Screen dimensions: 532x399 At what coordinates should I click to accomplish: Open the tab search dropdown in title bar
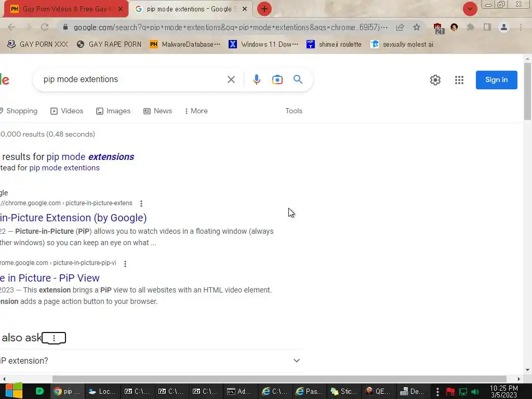pyautogui.click(x=470, y=9)
